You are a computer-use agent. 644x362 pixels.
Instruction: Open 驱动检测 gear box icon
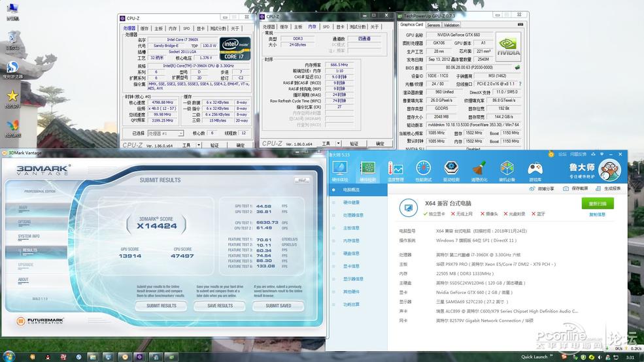point(451,172)
